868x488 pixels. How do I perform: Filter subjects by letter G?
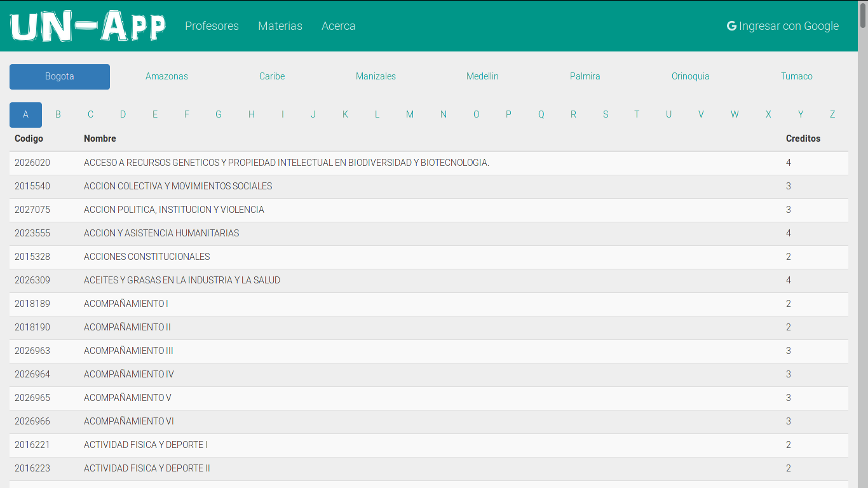point(219,114)
